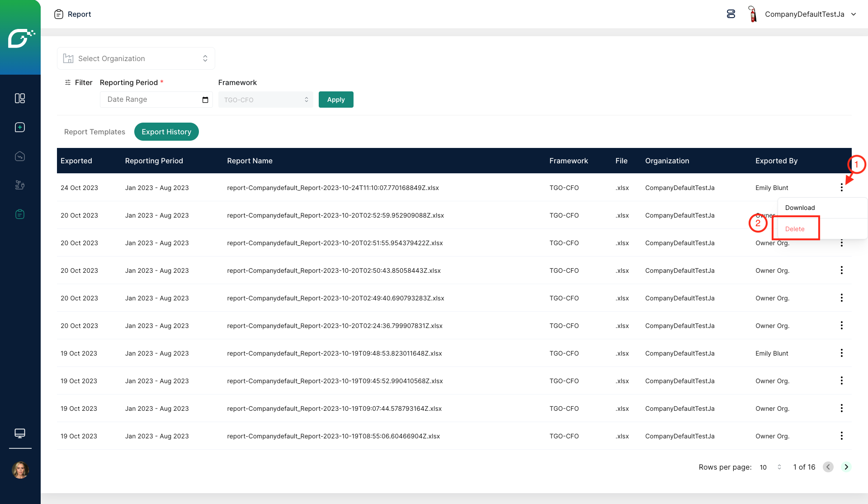Click the green clipboard report sidebar icon

click(20, 214)
